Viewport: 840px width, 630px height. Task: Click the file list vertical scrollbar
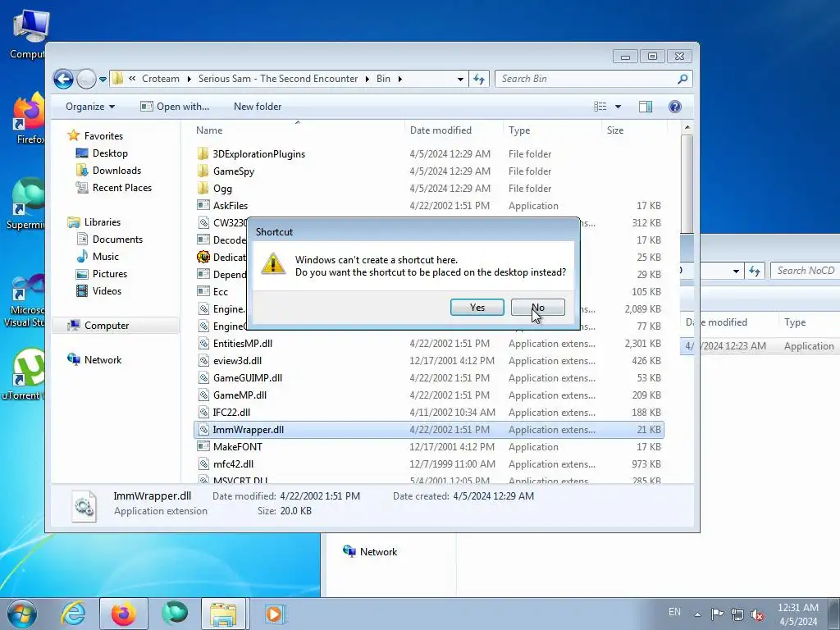[687, 183]
